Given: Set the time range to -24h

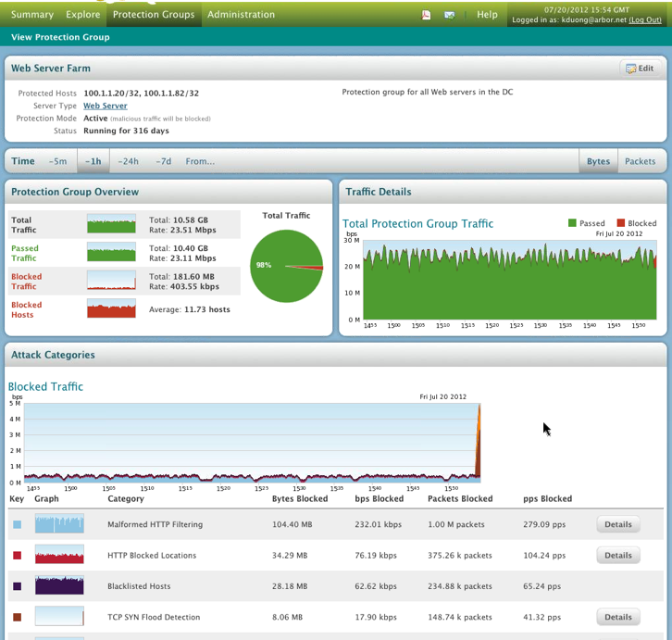Looking at the screenshot, I should pyautogui.click(x=128, y=161).
